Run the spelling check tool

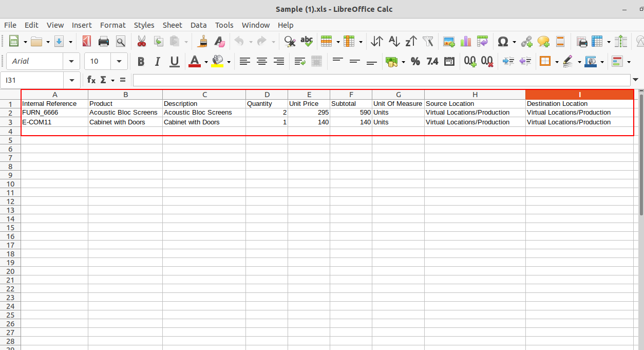coord(307,42)
